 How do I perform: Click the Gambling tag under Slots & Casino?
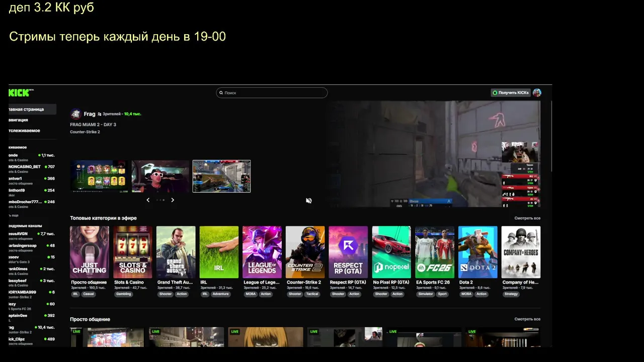tap(123, 294)
